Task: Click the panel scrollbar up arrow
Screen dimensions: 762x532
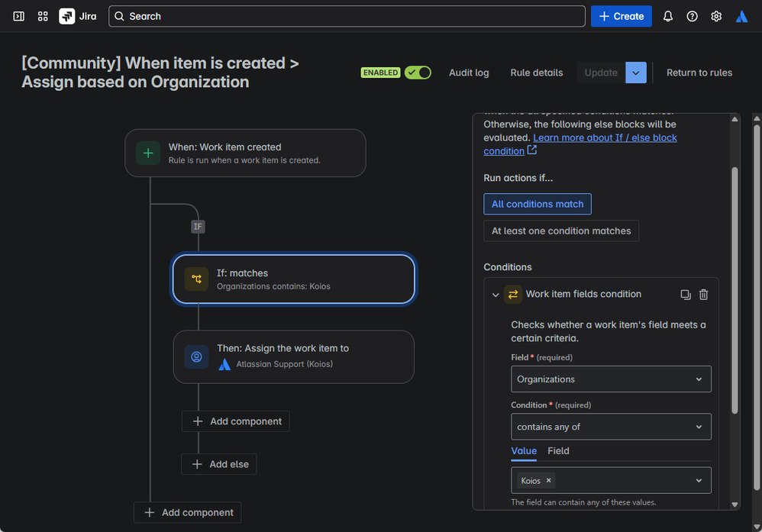Action: [735, 119]
